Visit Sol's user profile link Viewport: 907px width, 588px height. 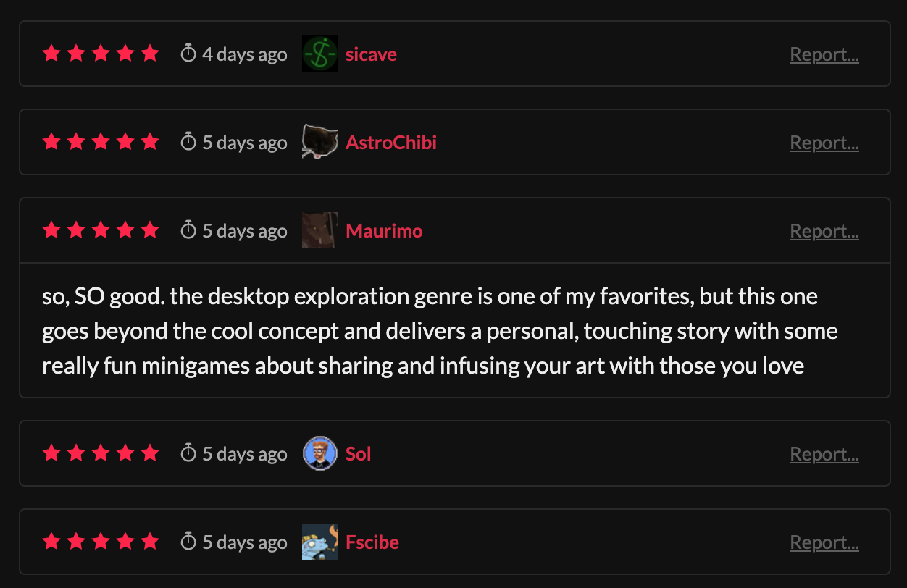[x=359, y=454]
